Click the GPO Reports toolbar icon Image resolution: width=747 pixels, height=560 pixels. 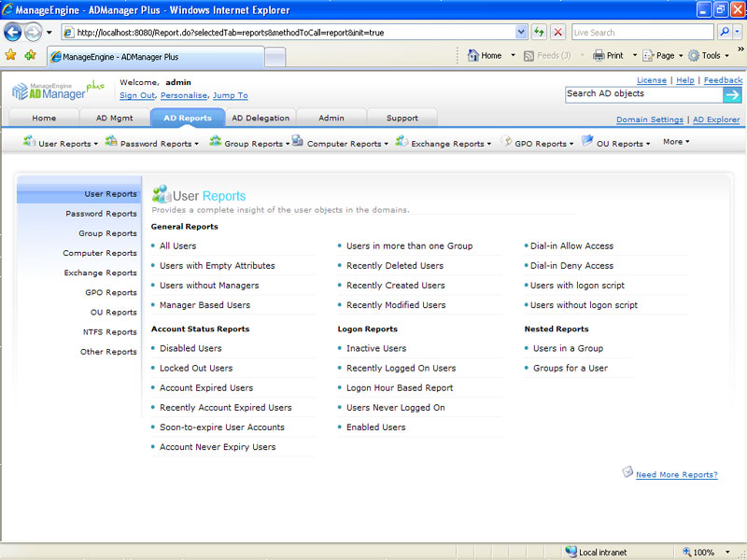(506, 141)
